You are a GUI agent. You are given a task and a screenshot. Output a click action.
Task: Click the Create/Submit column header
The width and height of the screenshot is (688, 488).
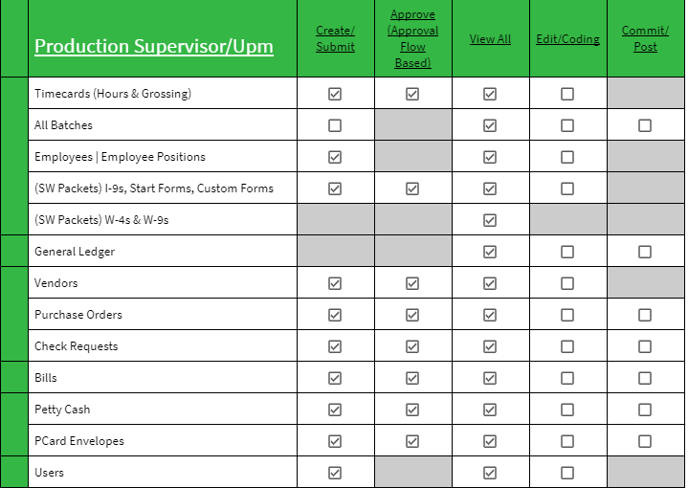coord(335,39)
